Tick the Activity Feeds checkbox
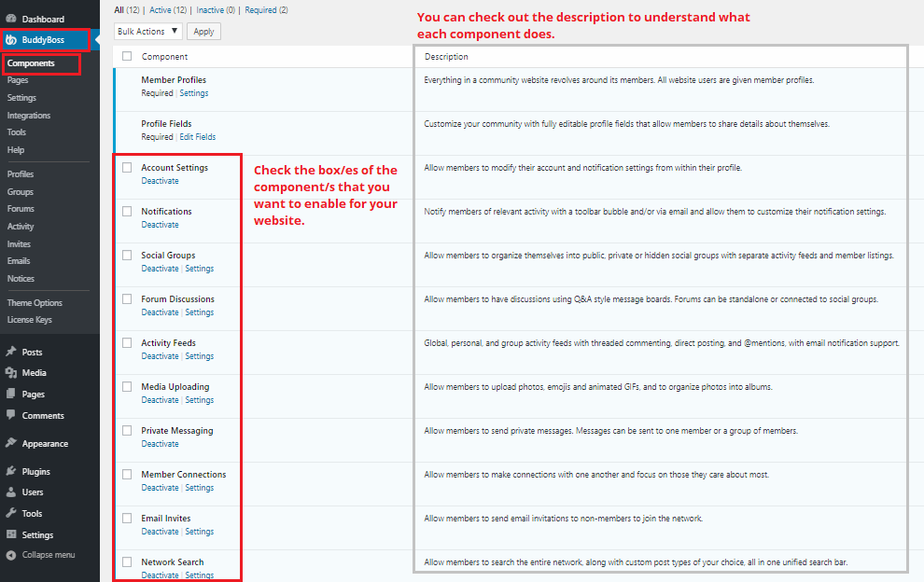This screenshot has height=582, width=924. 127,343
